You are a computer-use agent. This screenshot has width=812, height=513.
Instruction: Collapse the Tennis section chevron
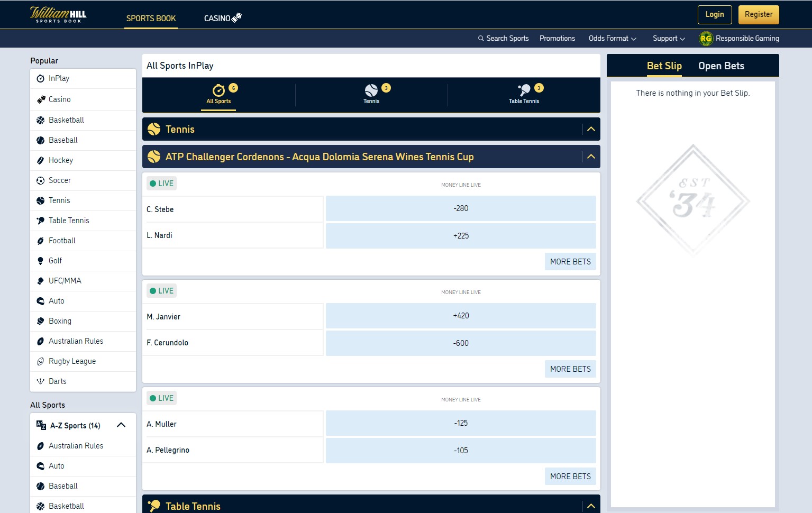[x=591, y=129]
